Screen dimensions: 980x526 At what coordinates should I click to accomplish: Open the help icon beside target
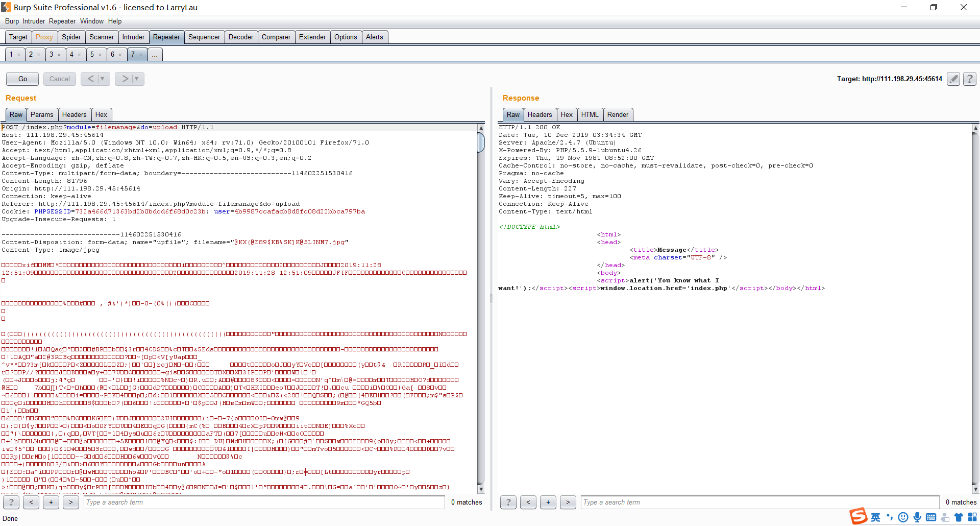pos(970,79)
